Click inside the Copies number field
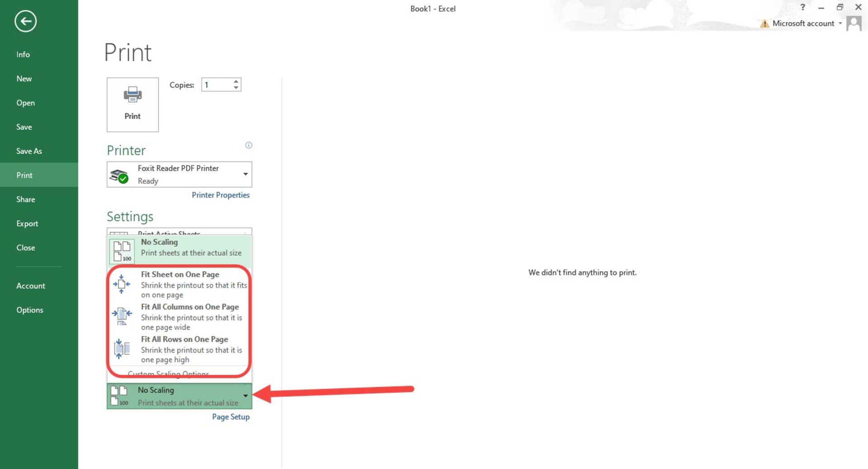868x469 pixels. (x=216, y=85)
